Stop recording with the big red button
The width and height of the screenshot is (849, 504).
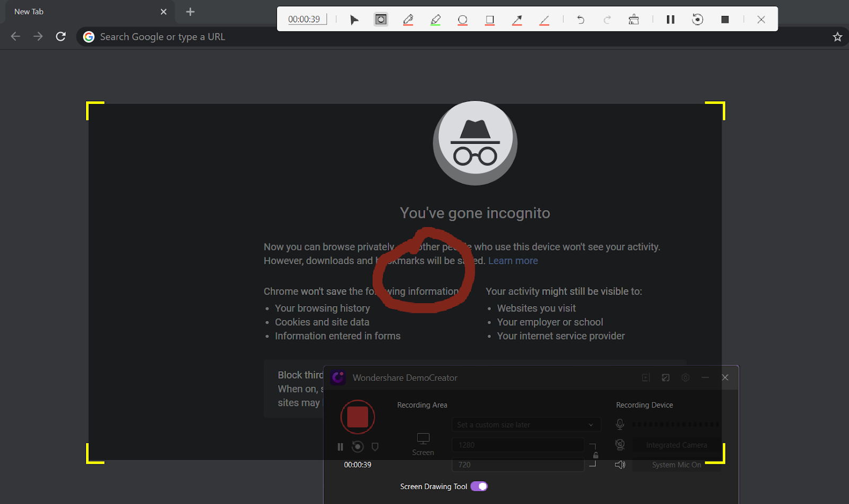pyautogui.click(x=358, y=417)
